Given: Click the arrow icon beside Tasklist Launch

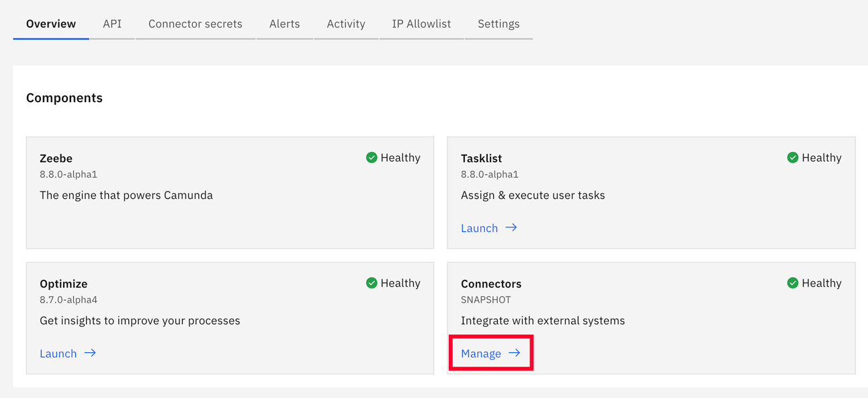Looking at the screenshot, I should click(511, 228).
